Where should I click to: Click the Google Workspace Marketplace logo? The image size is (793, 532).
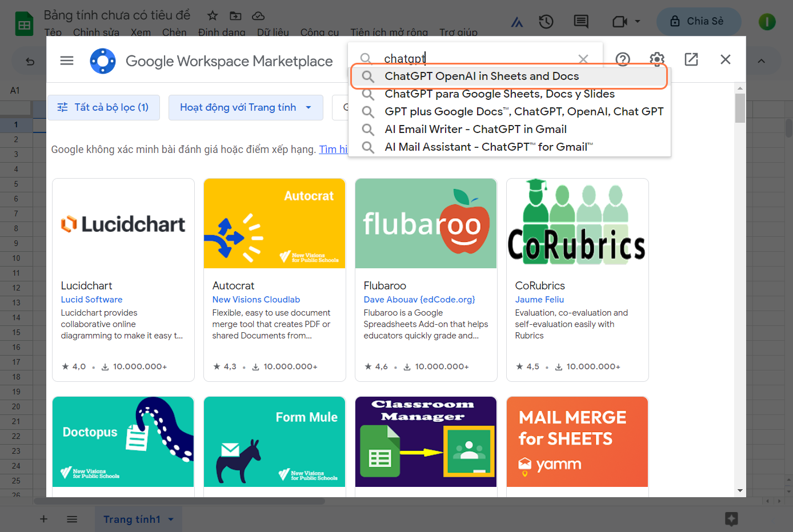(x=103, y=61)
